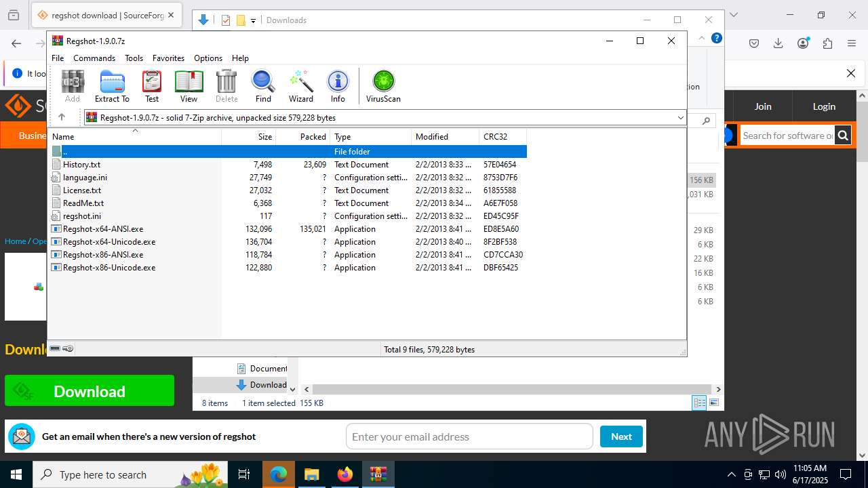Click the SourceForge search magnifier button
This screenshot has height=488, width=868.
pos(843,136)
